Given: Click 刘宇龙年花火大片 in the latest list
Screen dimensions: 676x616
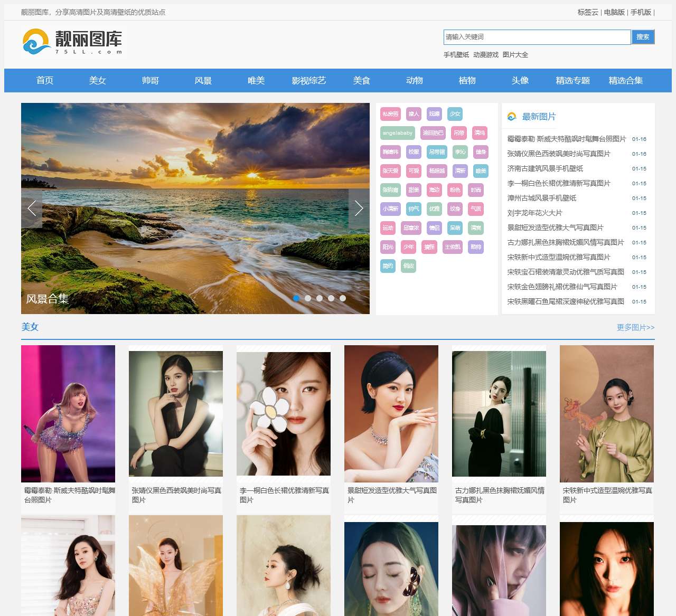Looking at the screenshot, I should pyautogui.click(x=534, y=213).
